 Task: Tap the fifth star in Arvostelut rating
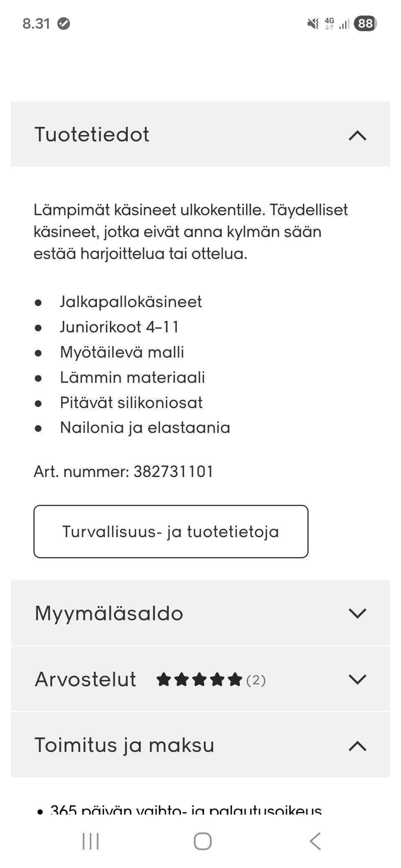235,679
